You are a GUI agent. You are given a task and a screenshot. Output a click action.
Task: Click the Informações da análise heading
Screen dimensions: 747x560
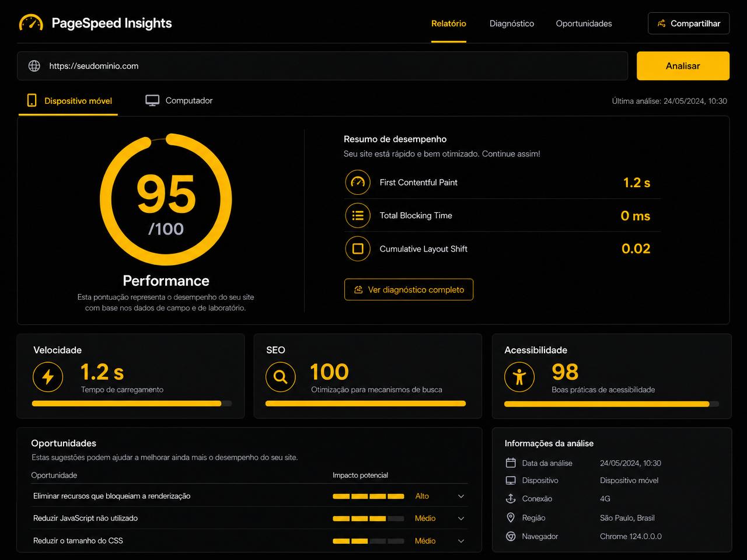tap(549, 444)
